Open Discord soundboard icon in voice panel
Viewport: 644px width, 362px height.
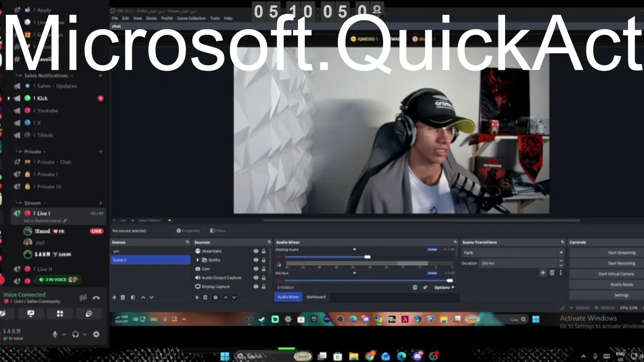point(89,314)
